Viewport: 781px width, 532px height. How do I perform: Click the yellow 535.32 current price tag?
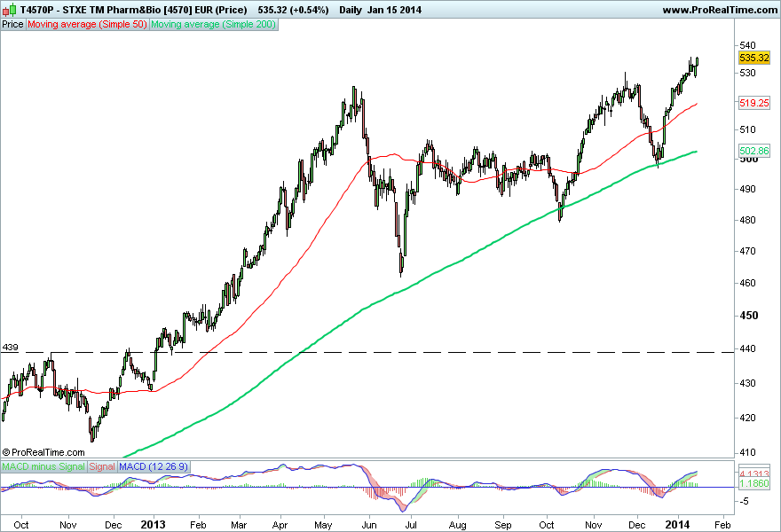tap(754, 58)
